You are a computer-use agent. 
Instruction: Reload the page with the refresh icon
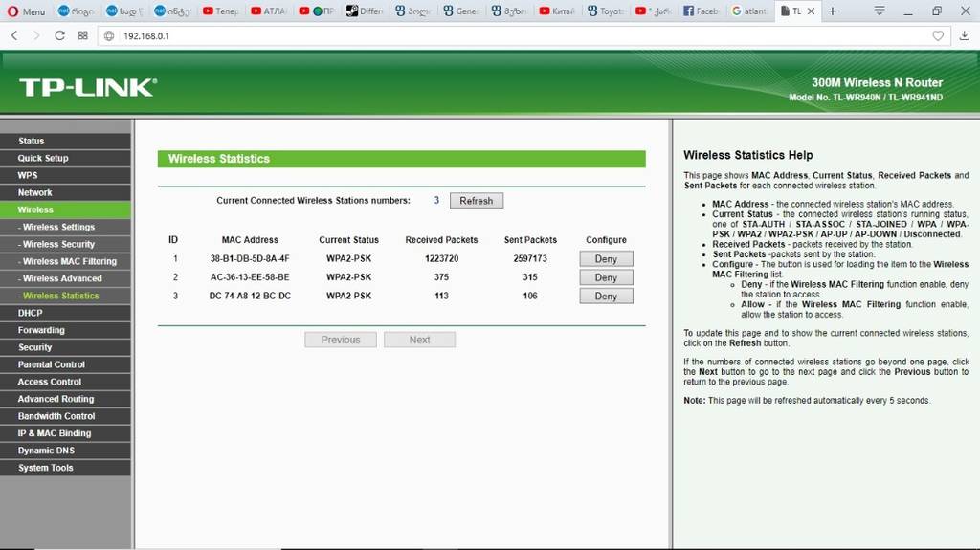pyautogui.click(x=59, y=35)
